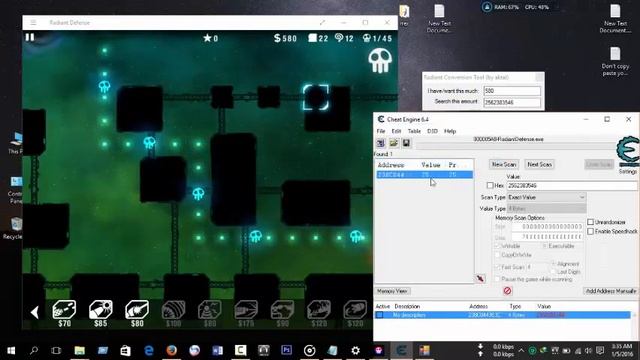
Task: Select the $90 tower icon
Action: (x=282, y=313)
